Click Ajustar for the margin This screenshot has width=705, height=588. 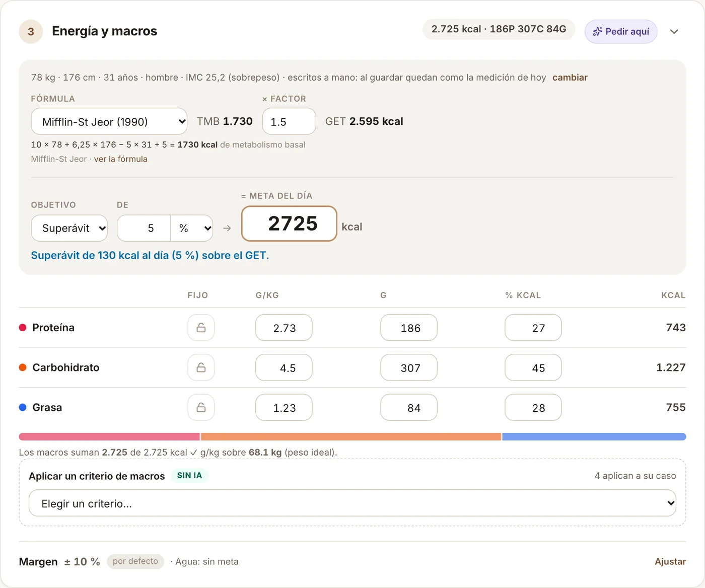tap(670, 561)
